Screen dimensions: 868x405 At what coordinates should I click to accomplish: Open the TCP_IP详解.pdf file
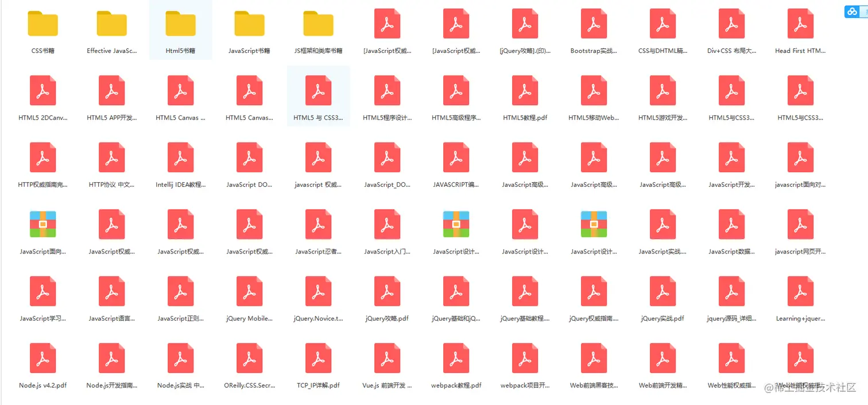(x=319, y=358)
